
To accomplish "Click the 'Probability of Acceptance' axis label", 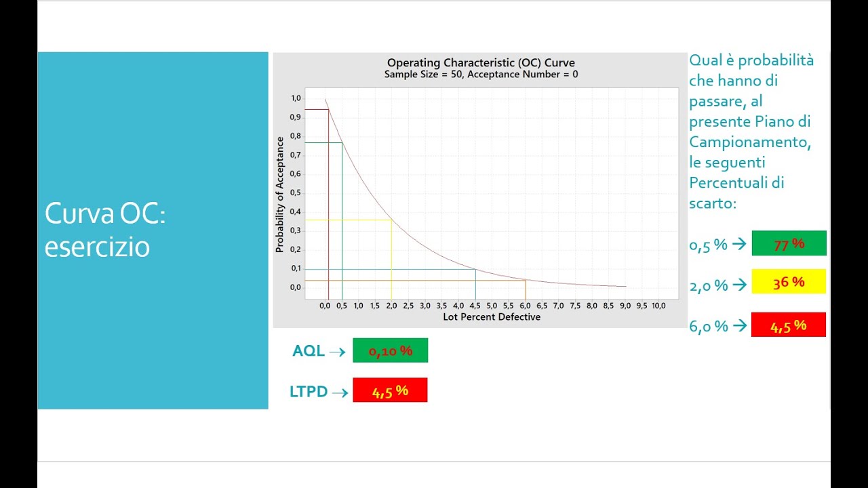I will click(x=279, y=195).
